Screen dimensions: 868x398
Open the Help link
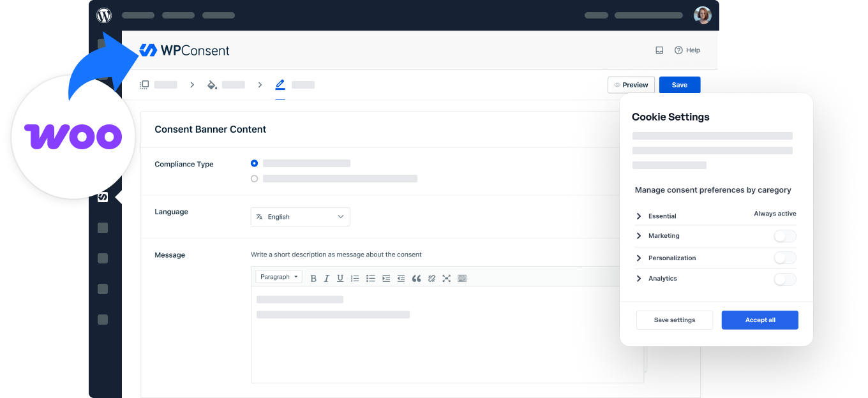pyautogui.click(x=687, y=50)
